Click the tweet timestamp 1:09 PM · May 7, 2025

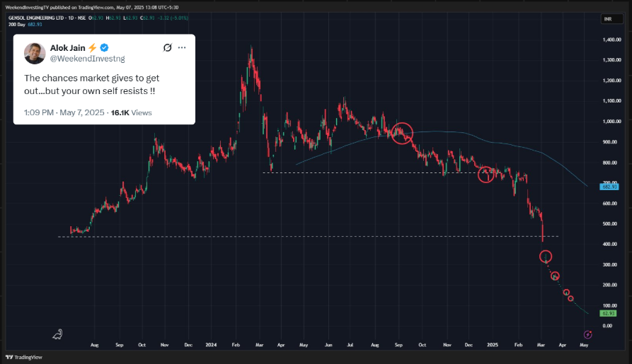tap(64, 113)
